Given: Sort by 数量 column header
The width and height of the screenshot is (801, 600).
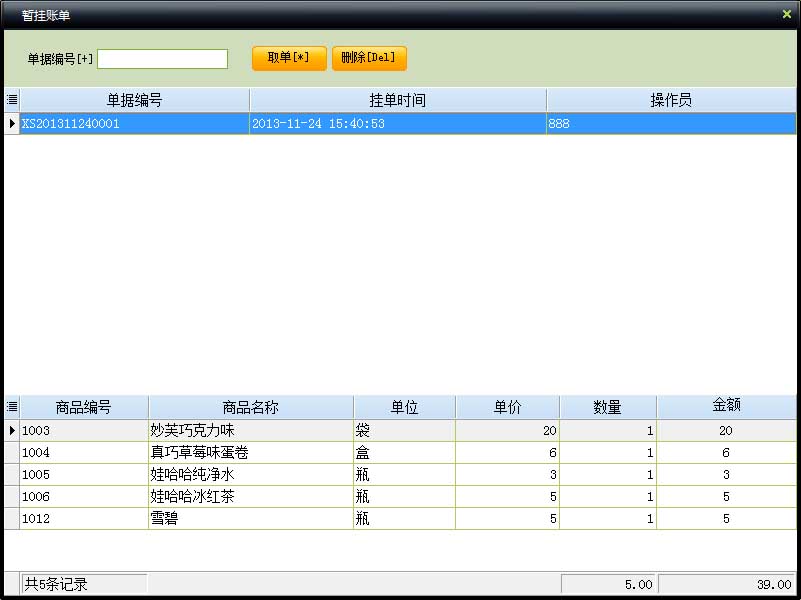Looking at the screenshot, I should click(607, 406).
